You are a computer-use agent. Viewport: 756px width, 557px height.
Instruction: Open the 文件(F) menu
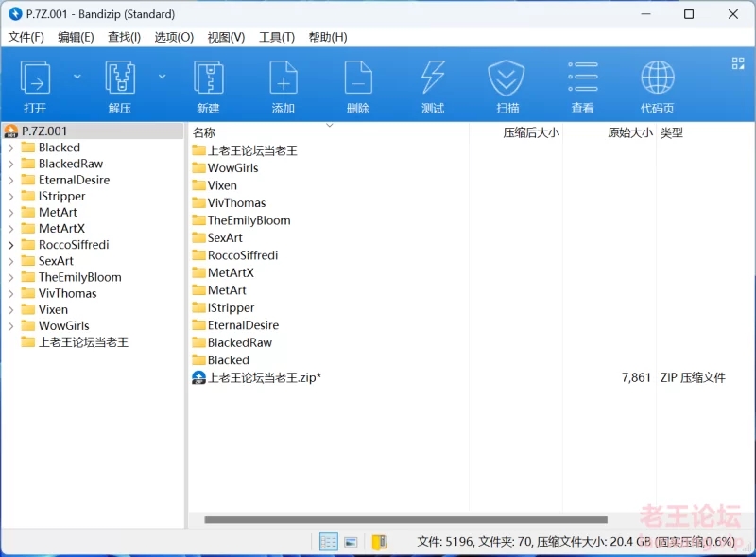(x=26, y=37)
